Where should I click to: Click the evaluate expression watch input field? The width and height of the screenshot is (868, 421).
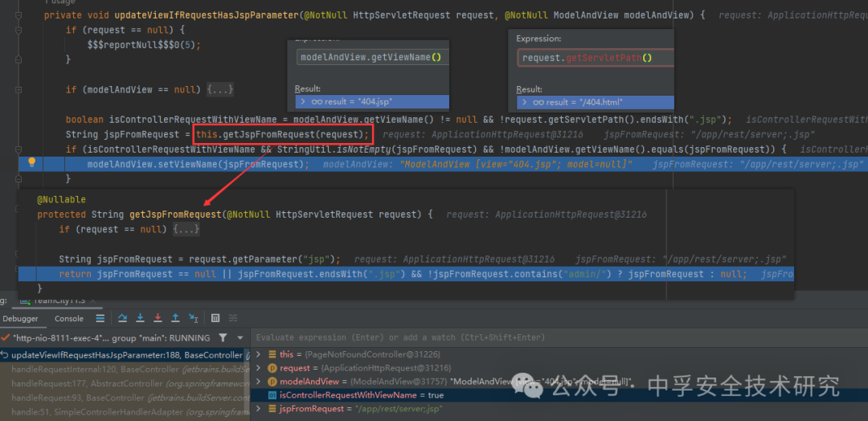(x=559, y=337)
